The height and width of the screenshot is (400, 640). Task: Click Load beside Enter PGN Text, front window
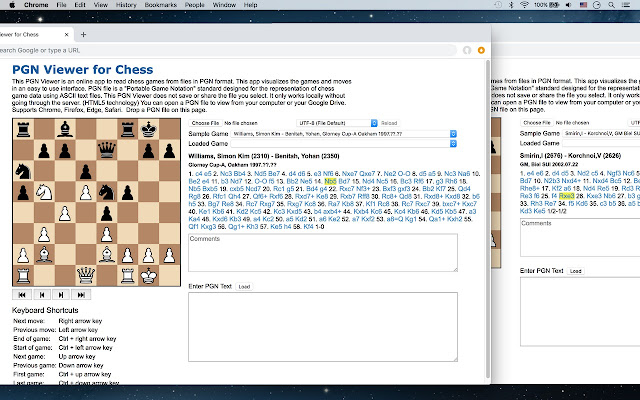point(244,287)
